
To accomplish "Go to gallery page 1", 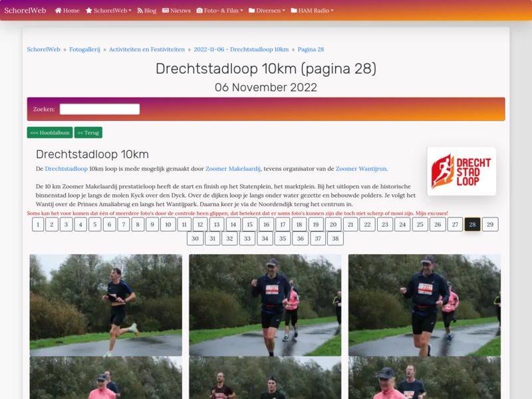I will (38, 224).
